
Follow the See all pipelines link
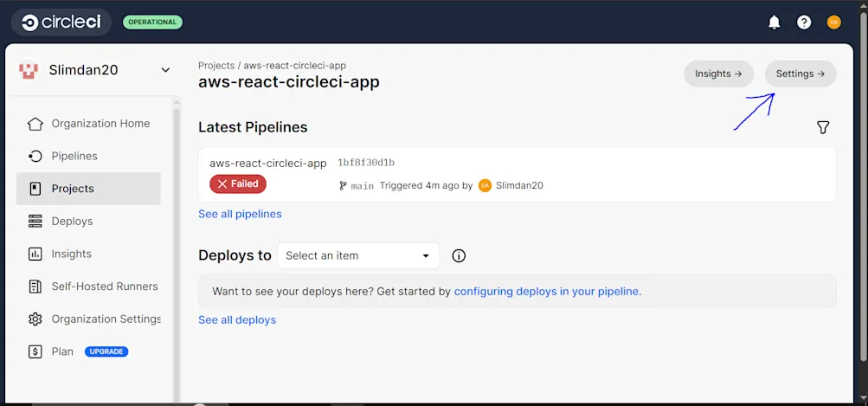(x=240, y=214)
